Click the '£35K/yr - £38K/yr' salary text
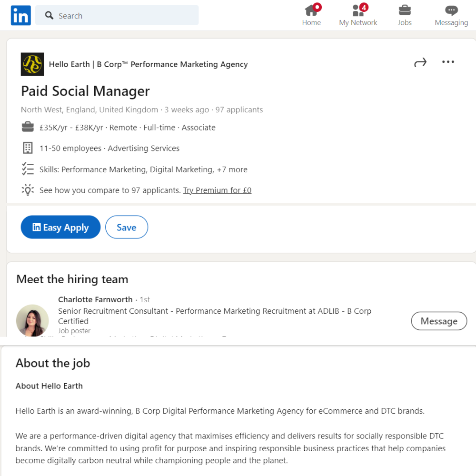Image resolution: width=476 pixels, height=476 pixels. (x=71, y=128)
